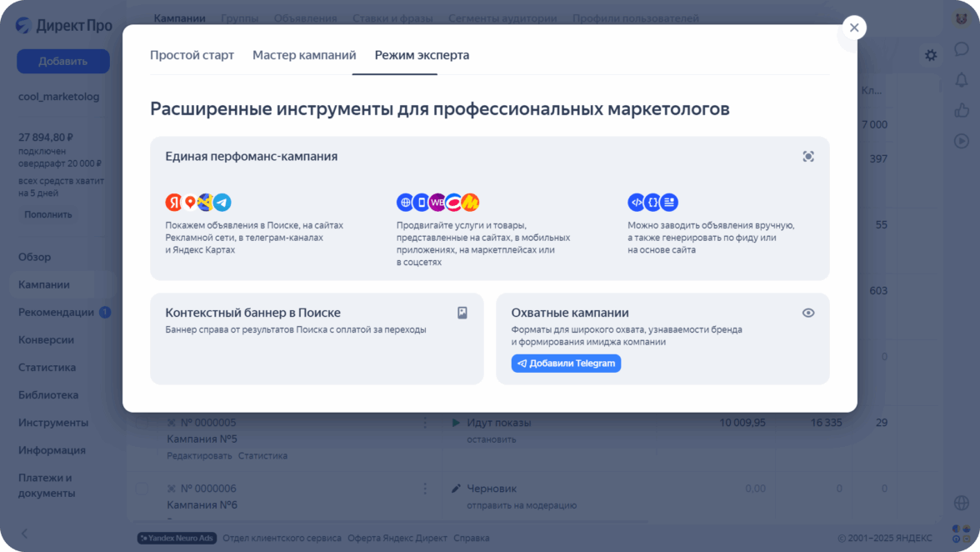Click остановить under Идут показы
This screenshot has width=980, height=552.
pos(492,439)
